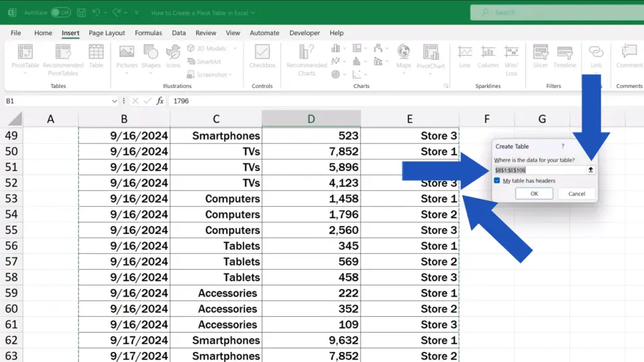
Task: Insert a Timeline filter
Action: (565, 56)
